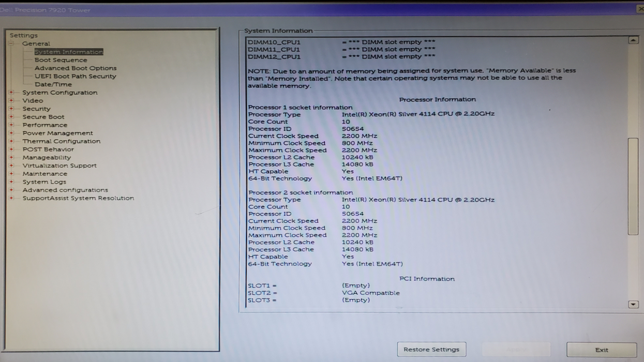
Task: Expand the Video settings node
Action: pyautogui.click(x=11, y=100)
